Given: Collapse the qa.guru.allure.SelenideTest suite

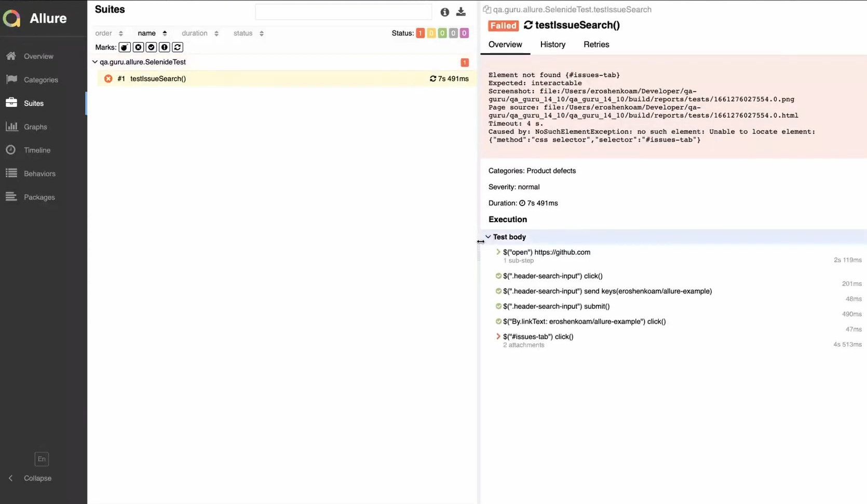Looking at the screenshot, I should click(x=95, y=62).
